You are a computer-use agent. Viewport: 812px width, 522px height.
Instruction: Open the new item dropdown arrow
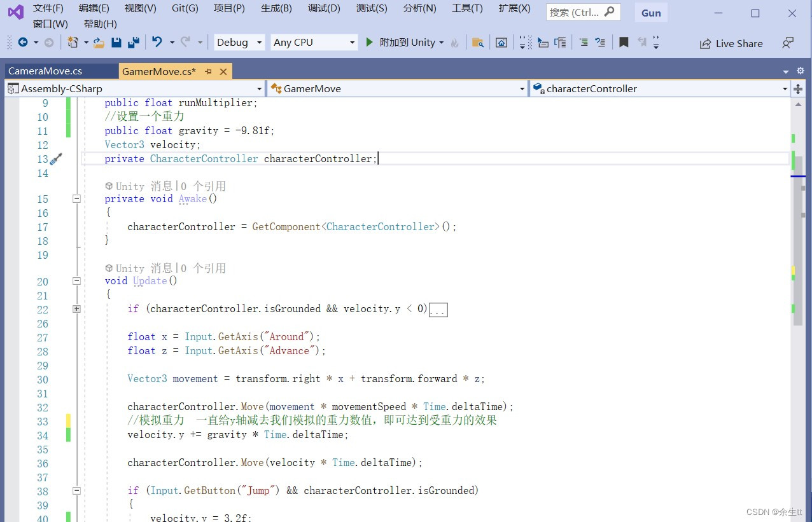(85, 43)
